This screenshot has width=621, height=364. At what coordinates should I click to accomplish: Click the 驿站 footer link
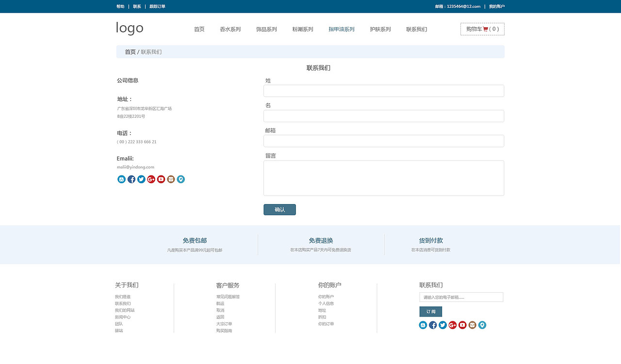click(119, 331)
